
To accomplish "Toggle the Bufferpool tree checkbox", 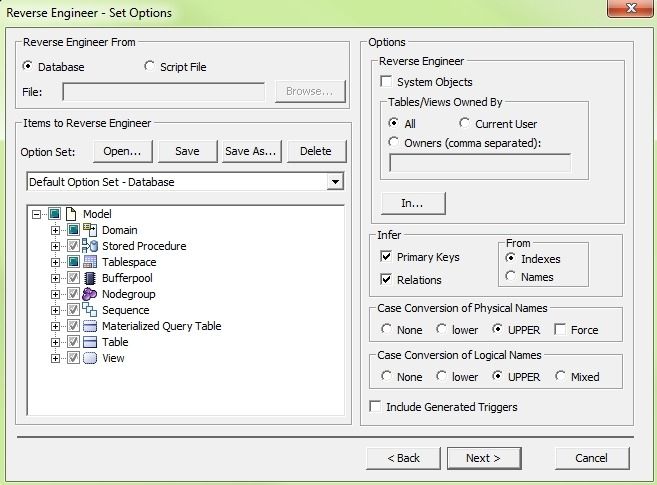I will tap(73, 278).
